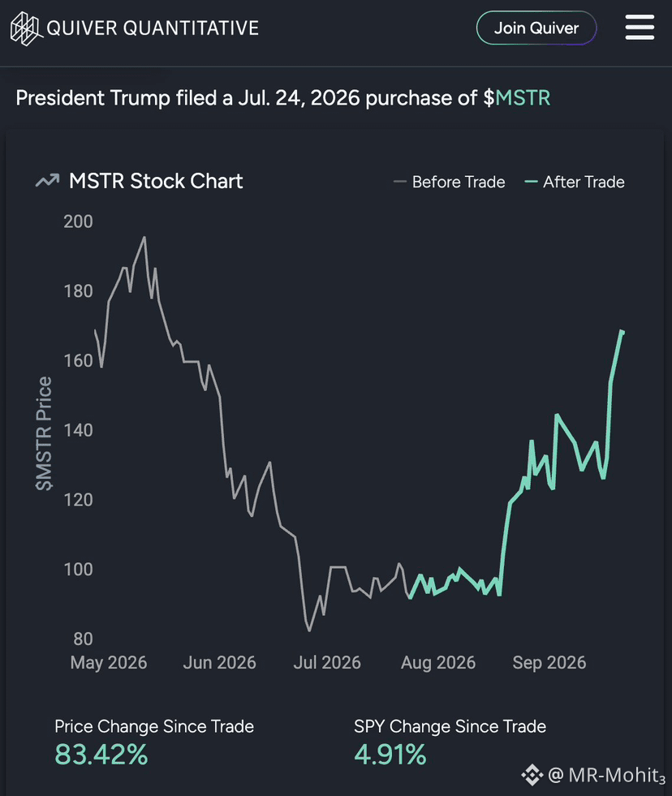672x796 pixels.
Task: Click the QUIVER QUANTITATIVE site title
Action: pyautogui.click(x=153, y=28)
